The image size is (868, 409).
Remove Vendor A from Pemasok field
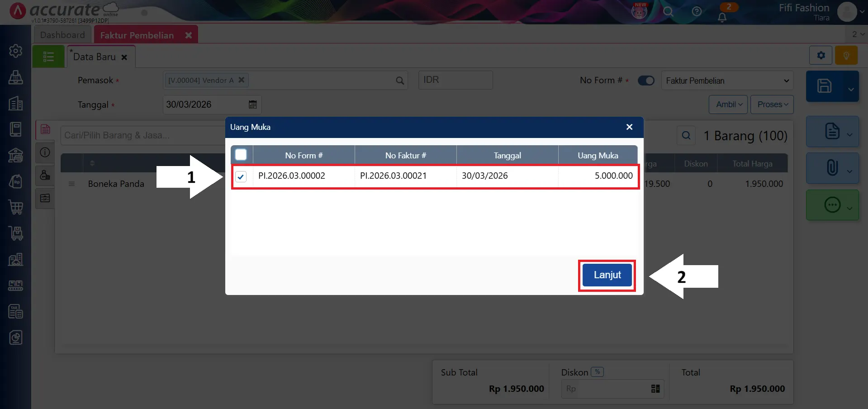(242, 80)
